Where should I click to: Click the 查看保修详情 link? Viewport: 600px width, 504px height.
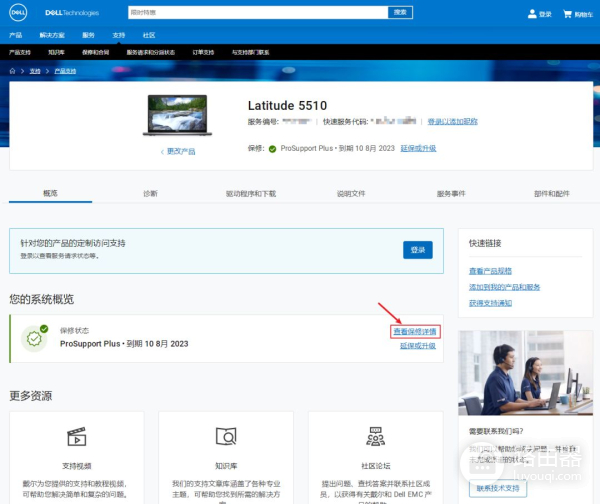click(414, 331)
